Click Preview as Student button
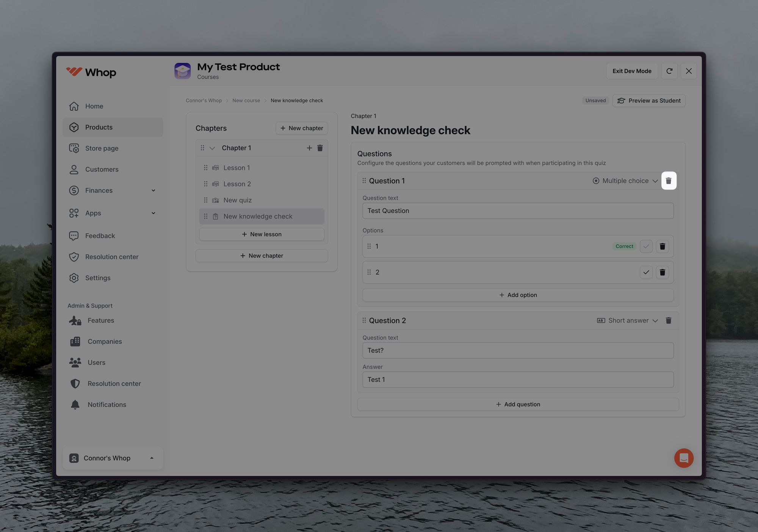758x532 pixels. pyautogui.click(x=649, y=101)
